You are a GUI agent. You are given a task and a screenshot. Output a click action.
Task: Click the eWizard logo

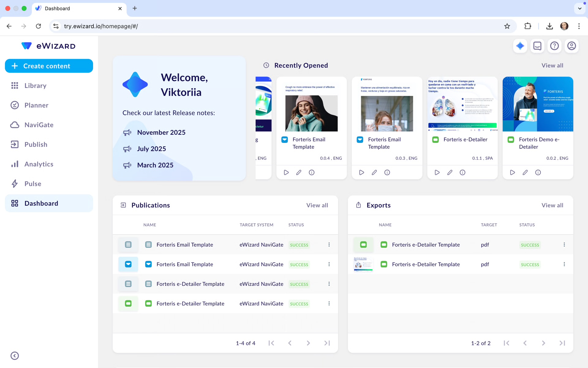click(x=48, y=46)
